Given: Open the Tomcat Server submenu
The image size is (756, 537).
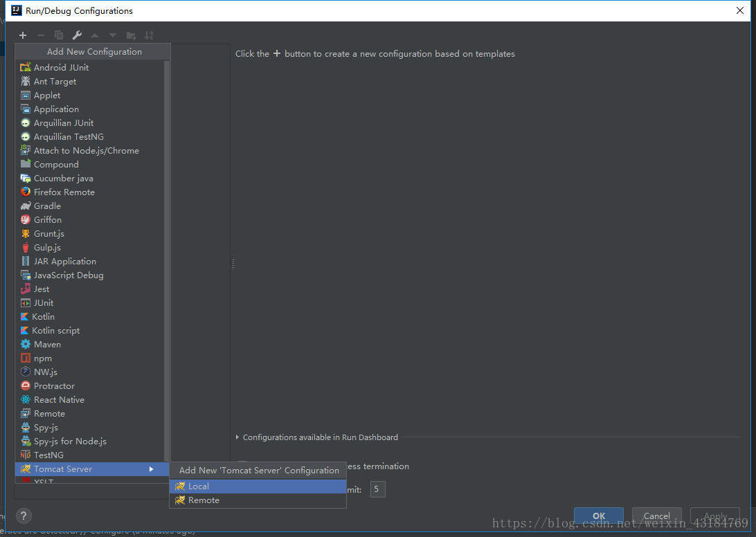Looking at the screenshot, I should [92, 469].
